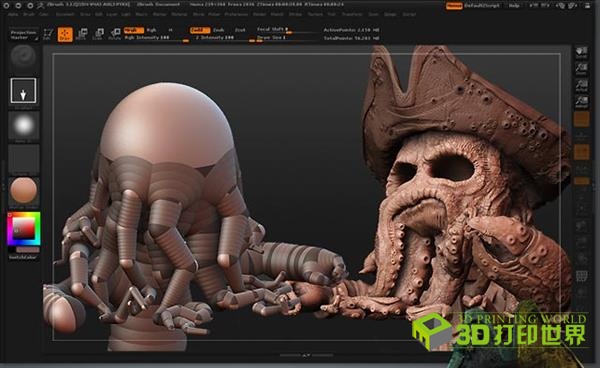This screenshot has height=368, width=600.
Task: Click the Projection Master button
Action: pos(23,35)
